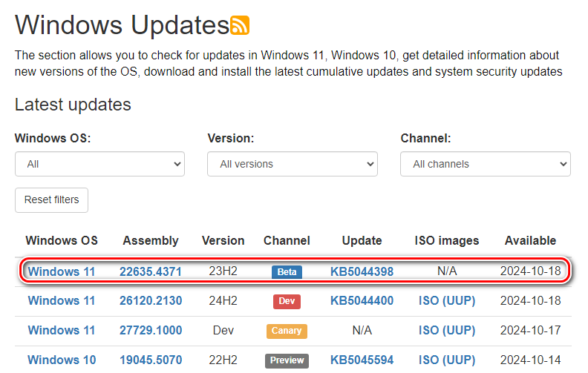Open the RSS feed icon beside Windows Updates

coord(240,25)
